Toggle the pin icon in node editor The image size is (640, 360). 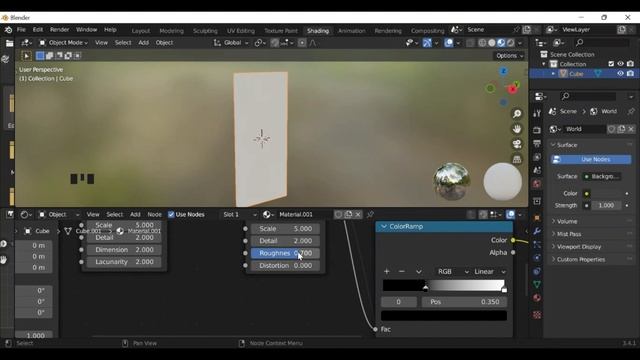(370, 214)
